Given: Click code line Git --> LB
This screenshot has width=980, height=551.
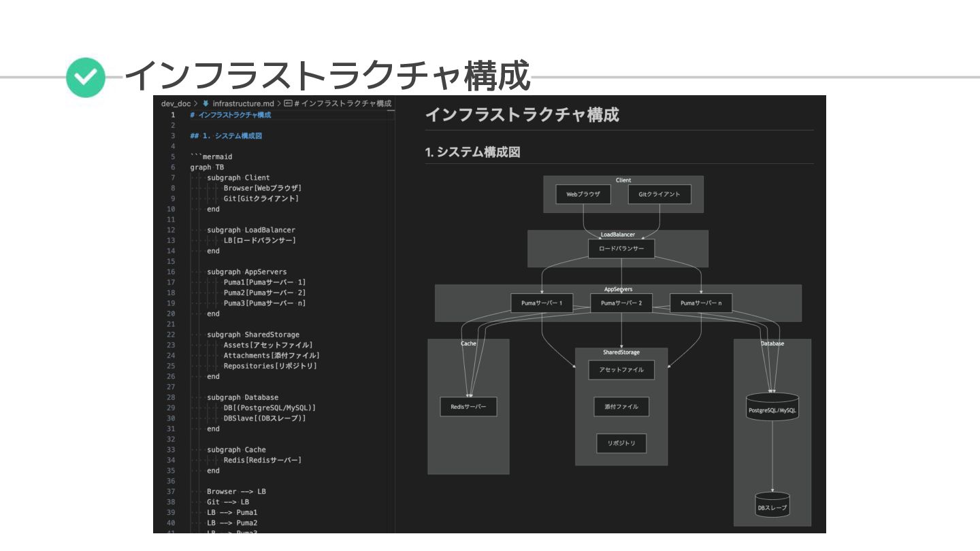Looking at the screenshot, I should tap(228, 502).
